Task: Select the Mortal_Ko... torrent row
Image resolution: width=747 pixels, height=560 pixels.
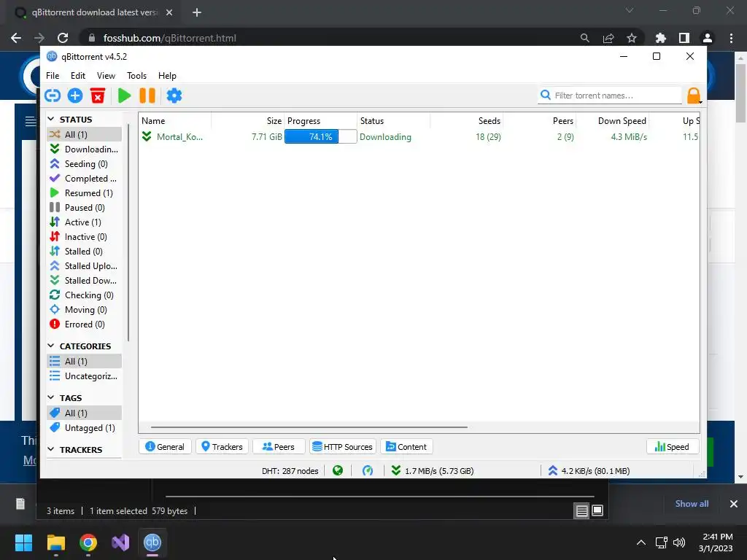Action: 419,136
